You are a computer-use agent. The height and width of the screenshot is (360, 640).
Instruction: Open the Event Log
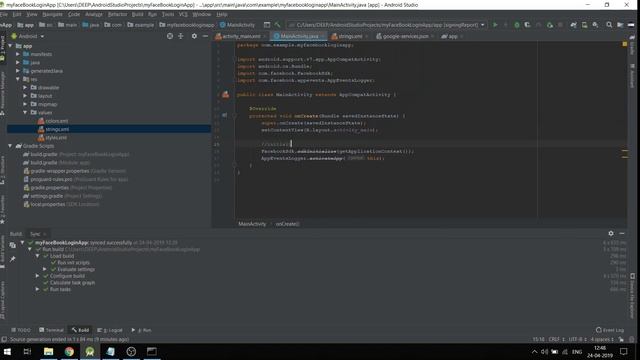point(610,330)
